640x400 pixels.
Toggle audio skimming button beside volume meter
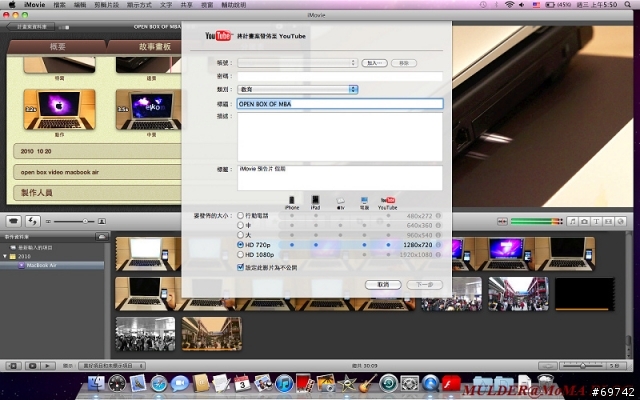[502, 221]
